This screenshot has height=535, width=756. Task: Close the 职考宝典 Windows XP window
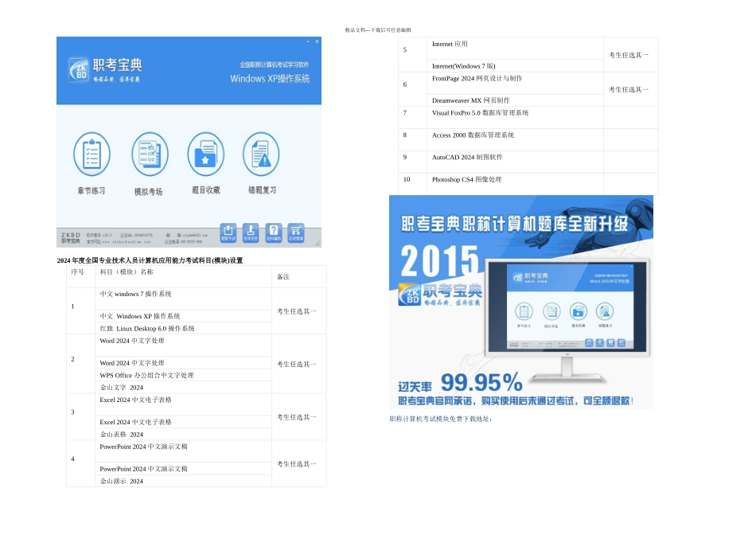click(x=317, y=41)
